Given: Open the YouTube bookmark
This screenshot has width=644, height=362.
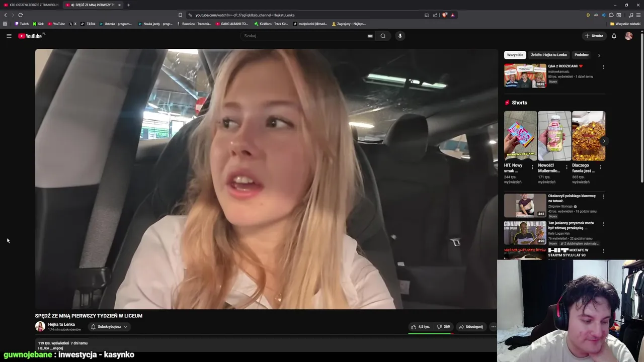Looking at the screenshot, I should click(x=57, y=24).
